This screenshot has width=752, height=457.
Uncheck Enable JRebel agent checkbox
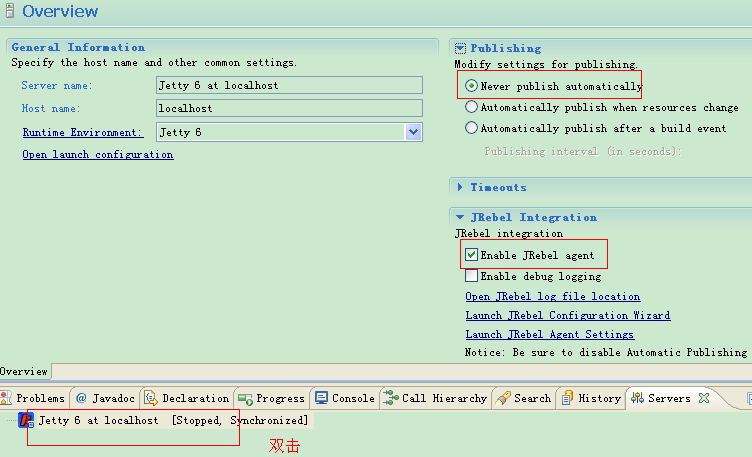[471, 255]
